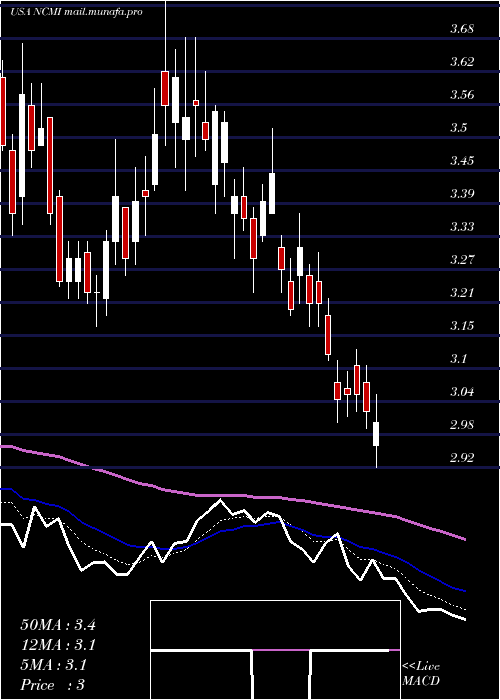Viewport: 500px width, 700px height.
Task: Click the USA NCMI mail.munafa.pro title
Action: [x=76, y=12]
